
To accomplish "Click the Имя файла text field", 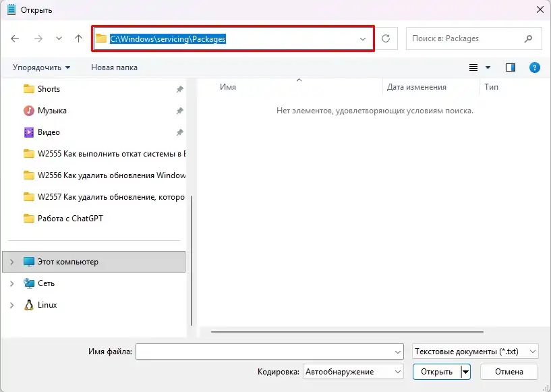I will click(270, 352).
